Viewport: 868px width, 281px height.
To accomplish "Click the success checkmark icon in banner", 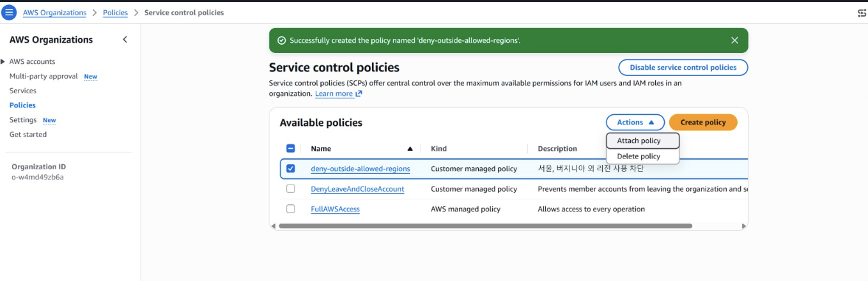I will click(281, 40).
